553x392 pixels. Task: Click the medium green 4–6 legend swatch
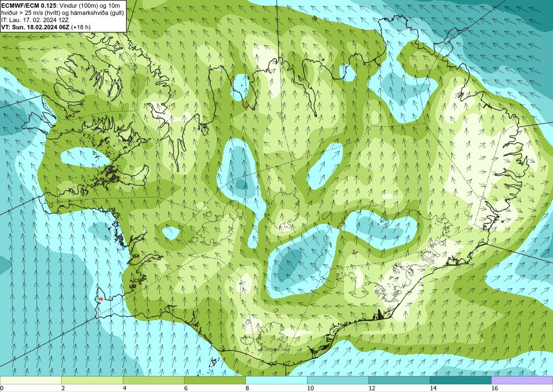(x=153, y=380)
